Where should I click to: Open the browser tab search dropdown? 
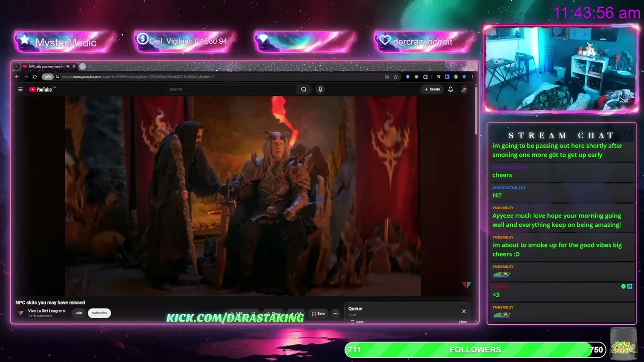tap(16, 66)
